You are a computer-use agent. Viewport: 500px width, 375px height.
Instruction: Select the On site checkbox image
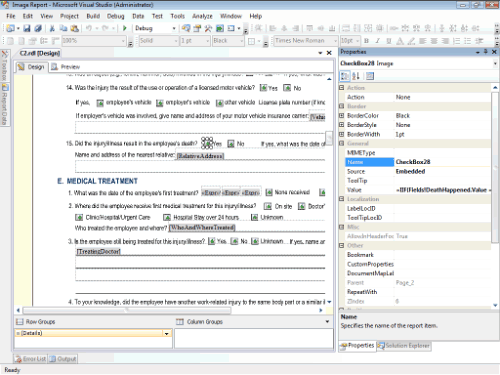(268, 206)
